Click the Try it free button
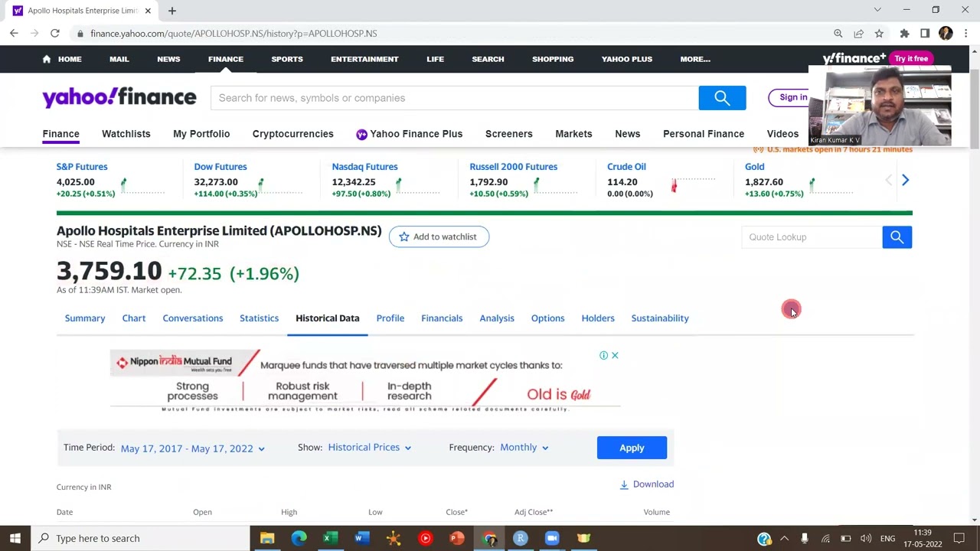The image size is (980, 551). (x=911, y=59)
